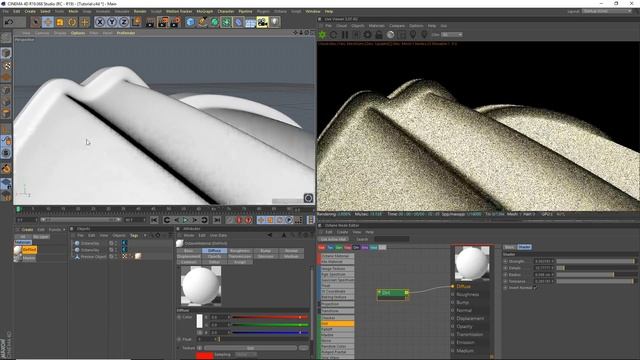
Task: Adjust the Details slider
Action: [596, 268]
